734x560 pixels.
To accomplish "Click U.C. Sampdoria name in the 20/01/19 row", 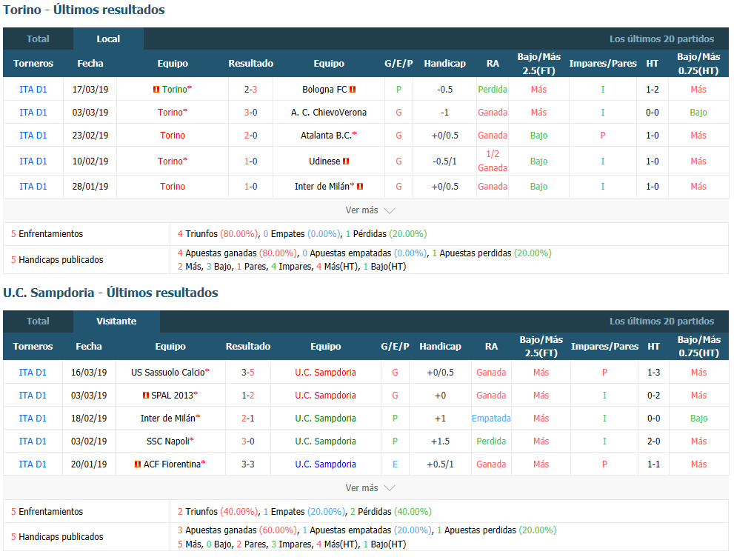I will pos(325,464).
